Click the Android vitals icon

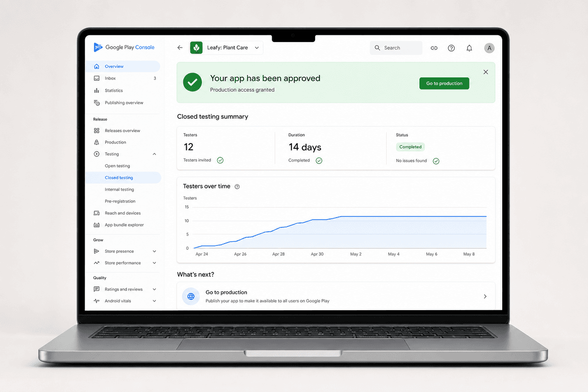tap(97, 301)
